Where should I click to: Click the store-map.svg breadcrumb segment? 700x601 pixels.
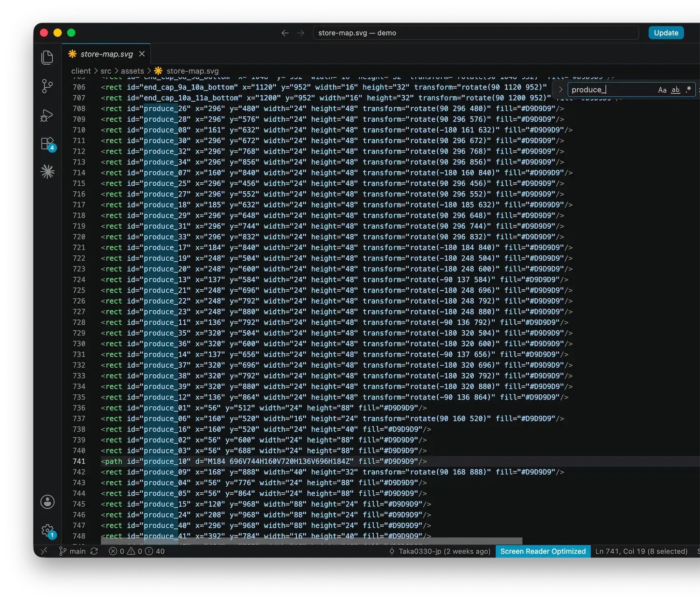pyautogui.click(x=187, y=71)
